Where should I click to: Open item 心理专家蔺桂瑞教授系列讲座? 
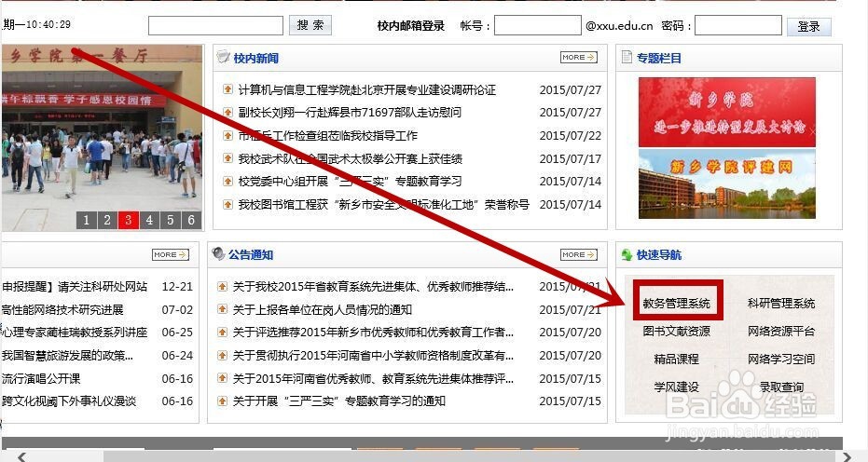pyautogui.click(x=75, y=332)
